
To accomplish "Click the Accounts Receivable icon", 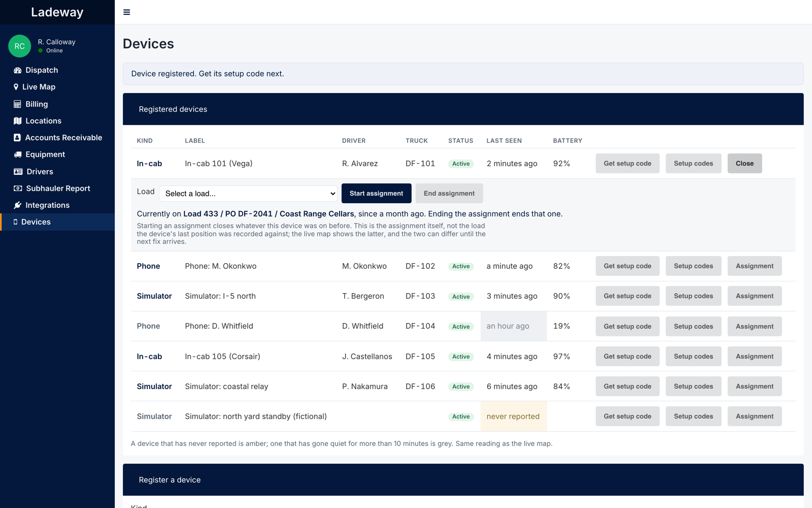I will point(17,138).
